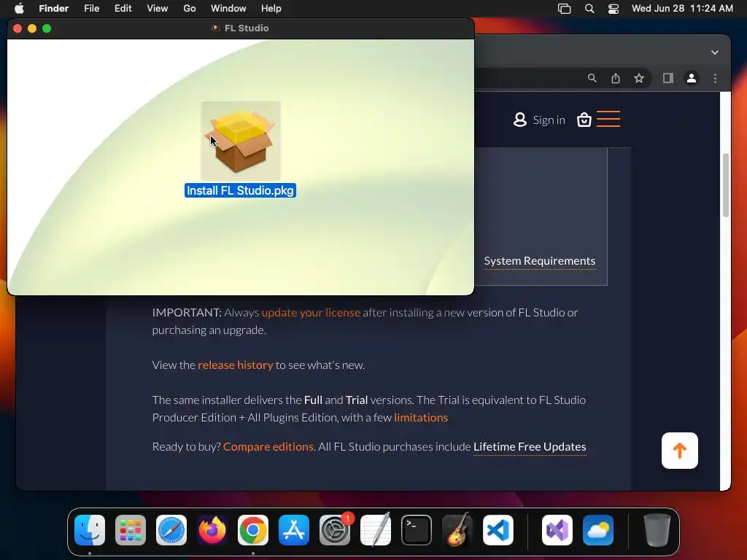
Task: Open the File menu
Action: point(91,8)
